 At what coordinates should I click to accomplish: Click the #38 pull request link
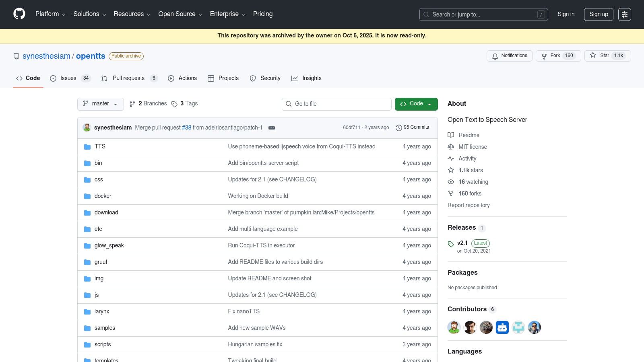pos(186,128)
